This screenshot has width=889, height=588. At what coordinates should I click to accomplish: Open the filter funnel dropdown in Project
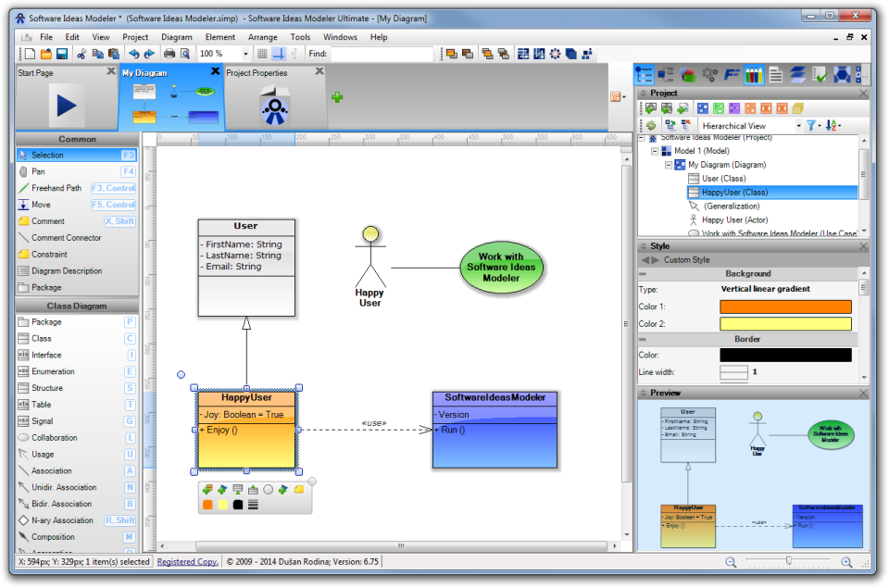(814, 126)
